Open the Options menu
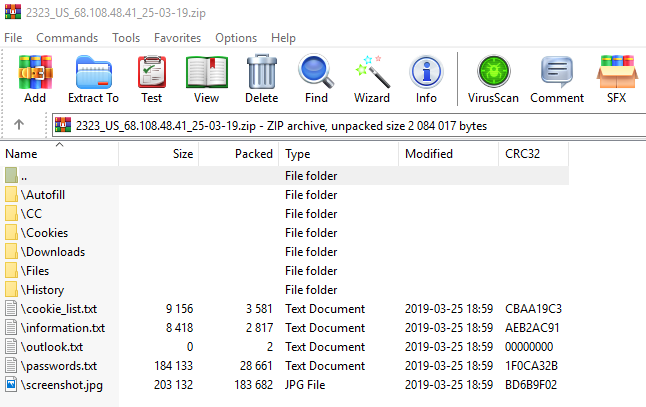 coord(236,38)
